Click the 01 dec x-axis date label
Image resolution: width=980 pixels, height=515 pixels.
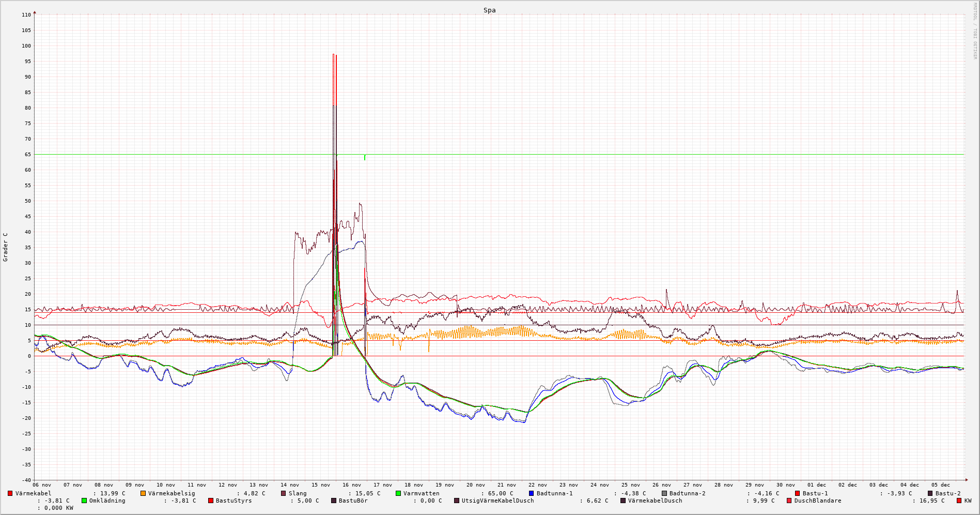tap(817, 485)
